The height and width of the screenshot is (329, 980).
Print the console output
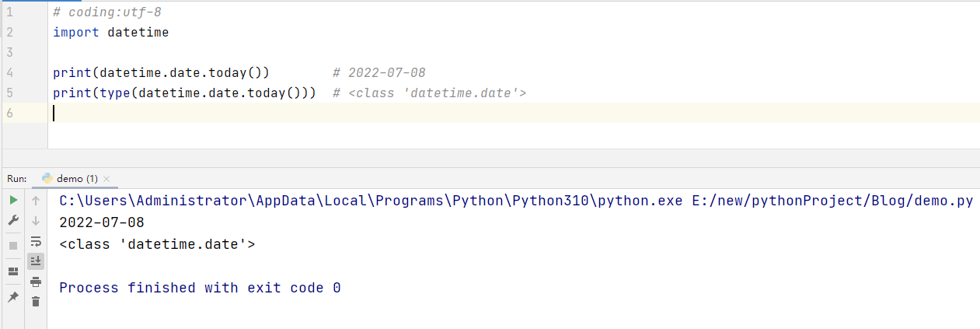[x=36, y=282]
